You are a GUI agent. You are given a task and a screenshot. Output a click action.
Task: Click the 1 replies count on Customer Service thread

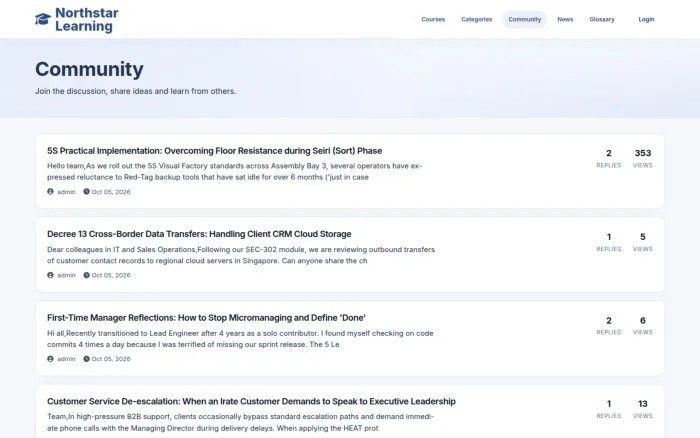pos(608,404)
